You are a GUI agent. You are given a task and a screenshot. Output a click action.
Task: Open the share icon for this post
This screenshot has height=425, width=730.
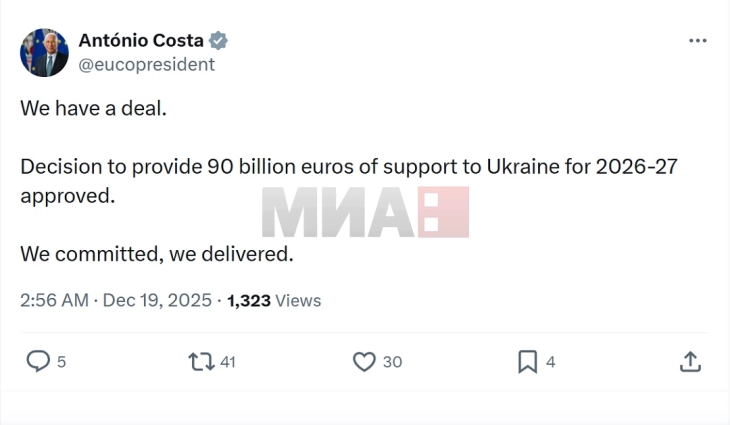click(x=690, y=361)
